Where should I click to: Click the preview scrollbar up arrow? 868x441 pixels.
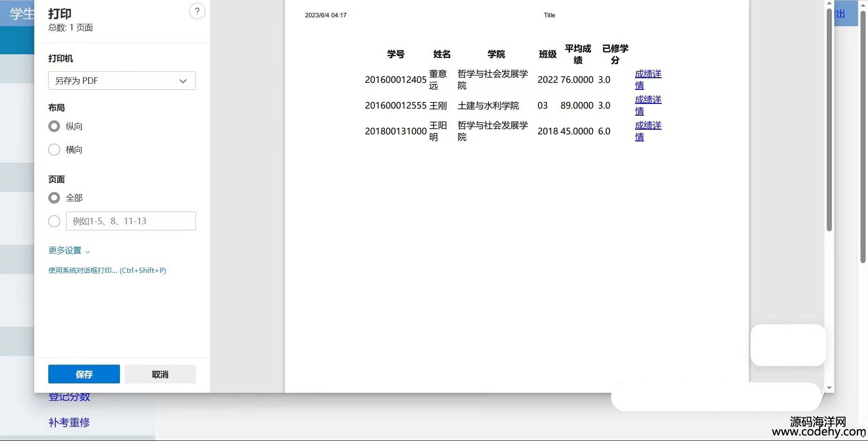pos(829,4)
